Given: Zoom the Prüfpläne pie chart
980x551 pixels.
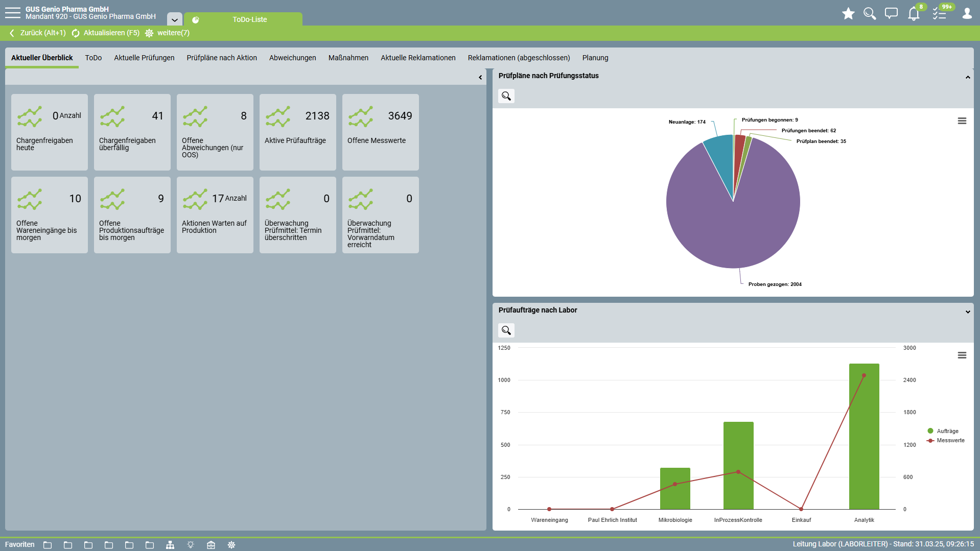Looking at the screenshot, I should click(506, 96).
